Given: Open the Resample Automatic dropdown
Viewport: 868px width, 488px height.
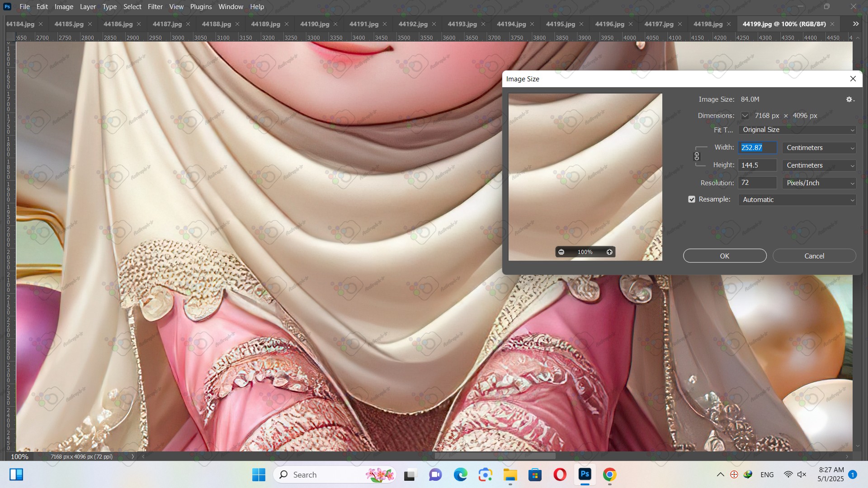Looking at the screenshot, I should (797, 200).
